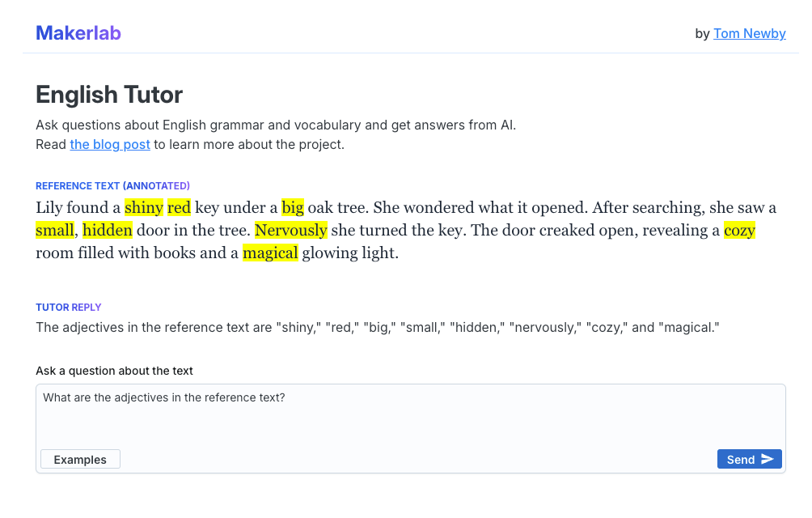
Task: Click the "Reference Text (Annotated)" label
Action: 112,186
